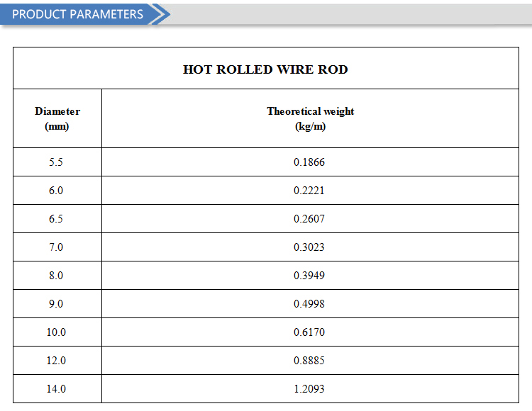The image size is (532, 411).
Task: Select the 7.0 diameter cell
Action: tap(56, 247)
